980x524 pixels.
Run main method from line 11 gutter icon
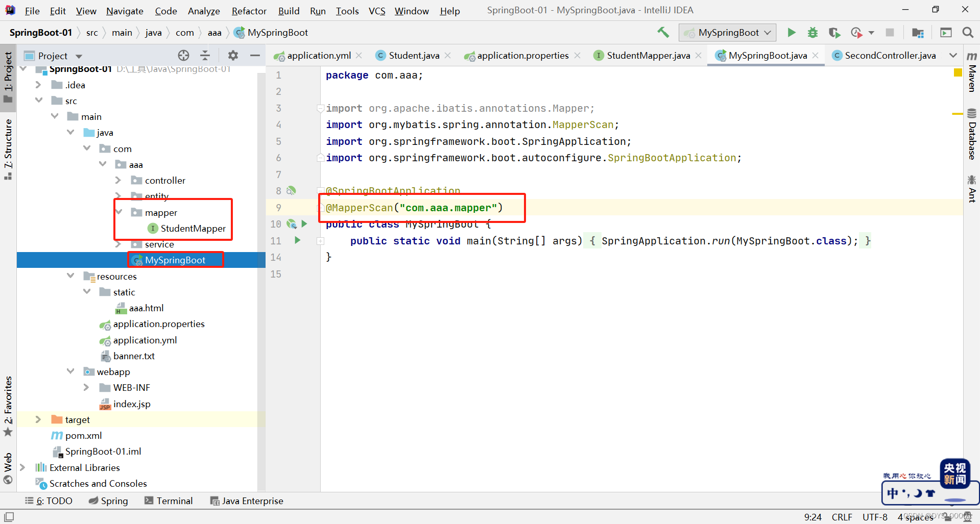(298, 240)
